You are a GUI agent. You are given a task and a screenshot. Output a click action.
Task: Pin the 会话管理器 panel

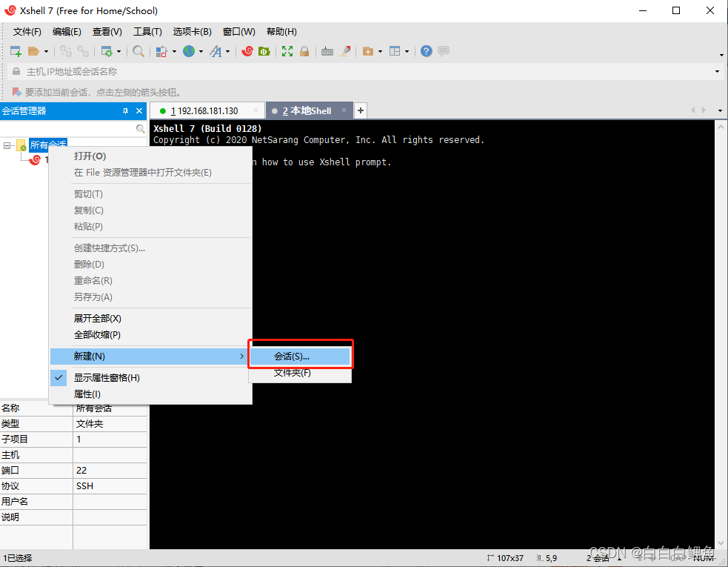[125, 111]
